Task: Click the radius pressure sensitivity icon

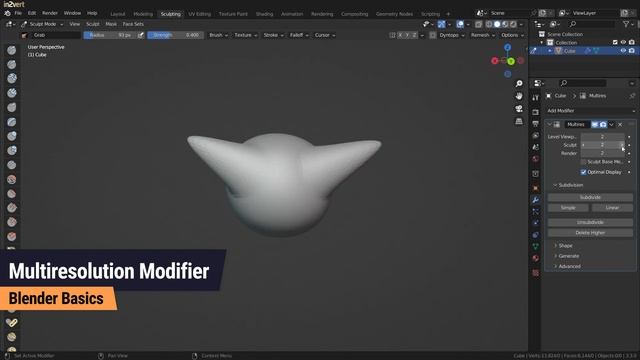Action: pos(141,35)
